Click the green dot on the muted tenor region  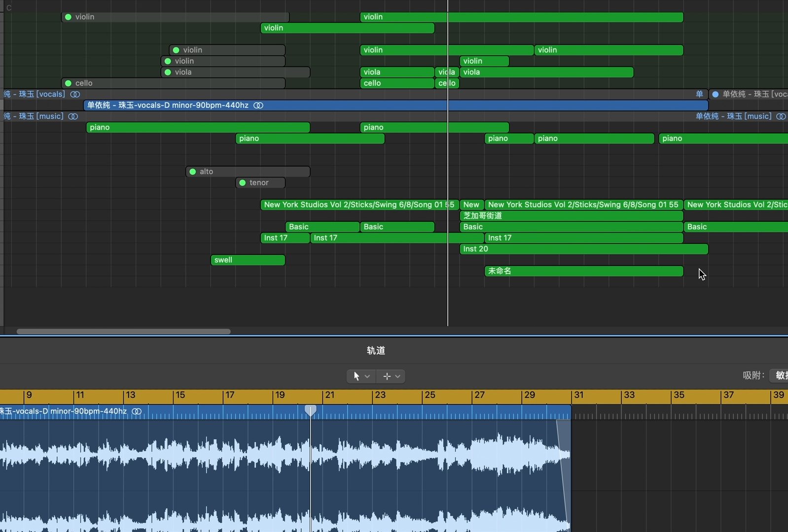243,183
